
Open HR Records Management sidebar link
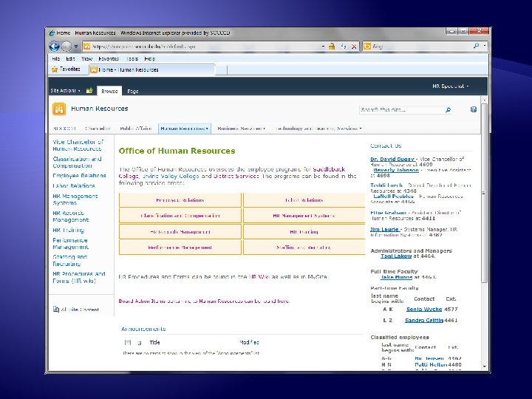71,216
